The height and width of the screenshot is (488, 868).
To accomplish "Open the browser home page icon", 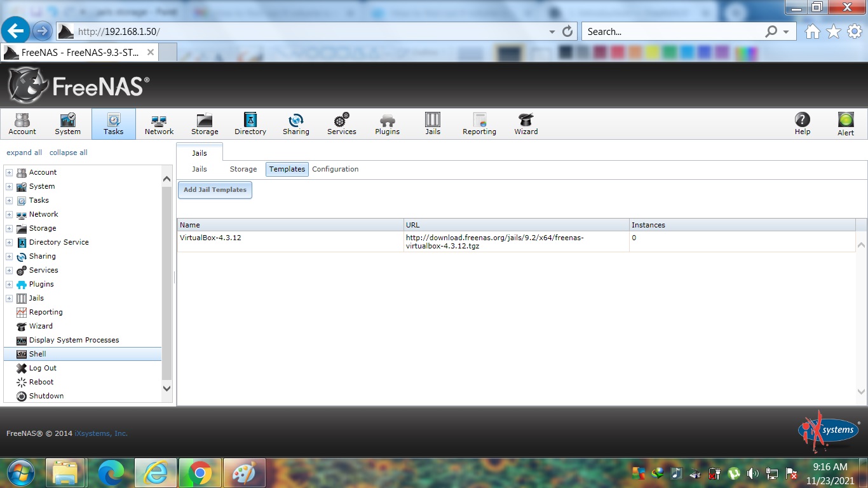I will point(812,32).
